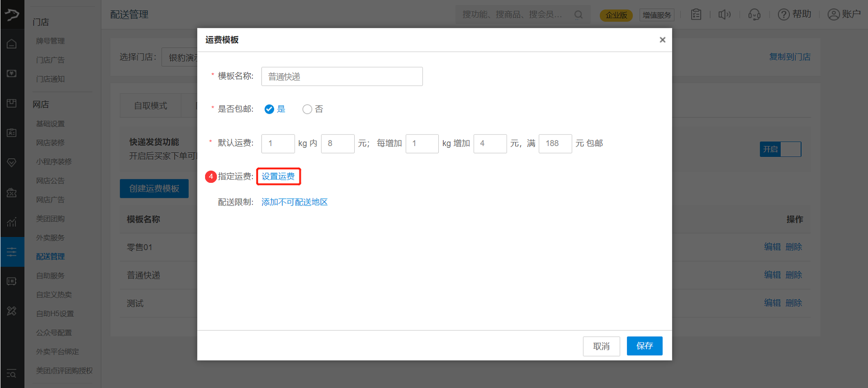868x388 pixels.
Task: Click the 每增加 kg input field
Action: tap(422, 144)
